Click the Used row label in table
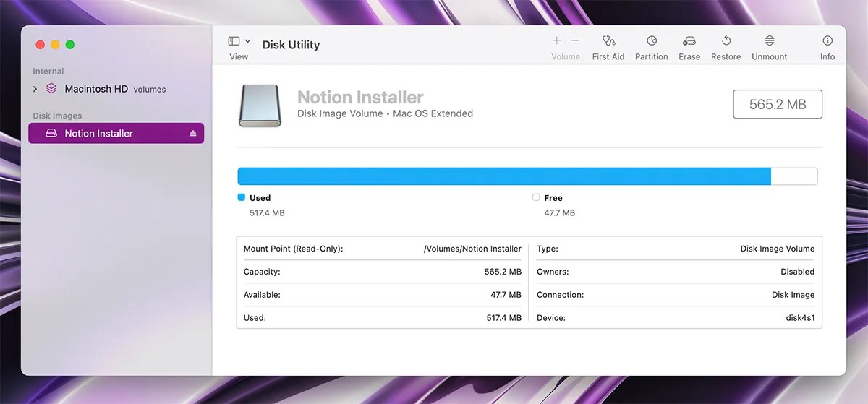868x404 pixels. [x=255, y=318]
